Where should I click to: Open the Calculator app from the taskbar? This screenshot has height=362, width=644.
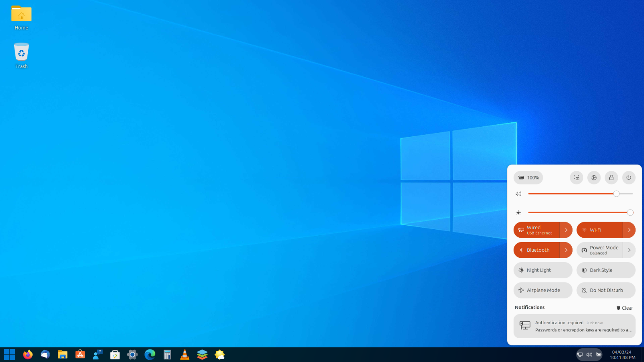click(167, 354)
